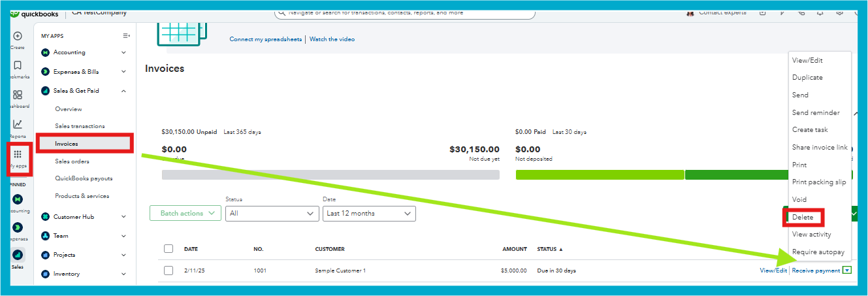Image resolution: width=868 pixels, height=296 pixels.
Task: Open Bookmarks from the left rail
Action: [x=18, y=65]
